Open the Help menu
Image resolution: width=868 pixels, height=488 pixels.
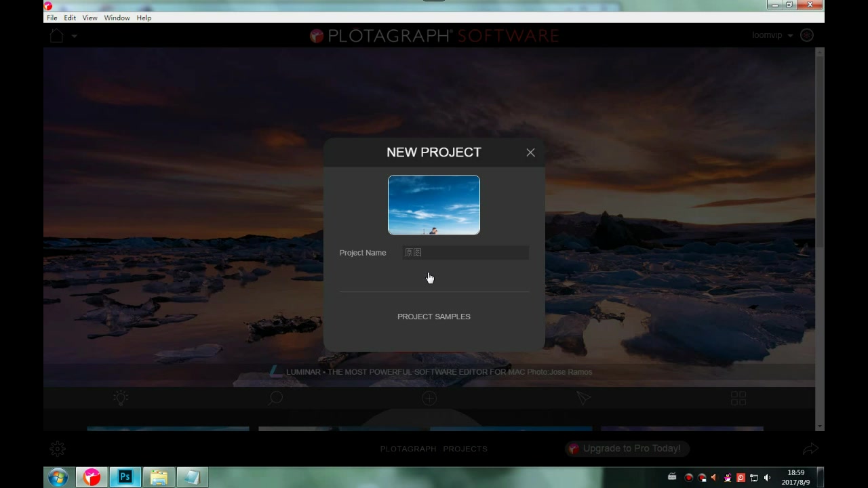click(x=144, y=18)
